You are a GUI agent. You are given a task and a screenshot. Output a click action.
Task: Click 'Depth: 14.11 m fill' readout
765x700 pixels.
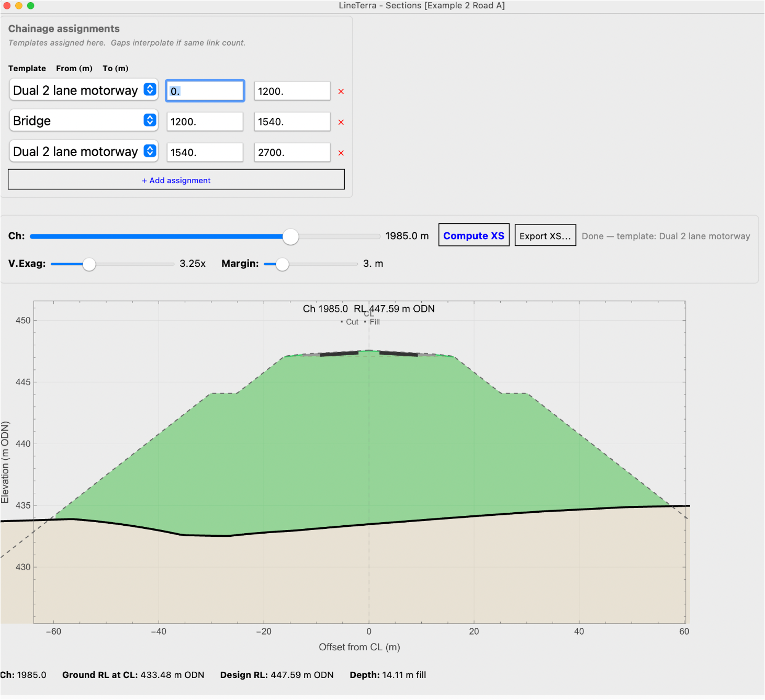(388, 675)
